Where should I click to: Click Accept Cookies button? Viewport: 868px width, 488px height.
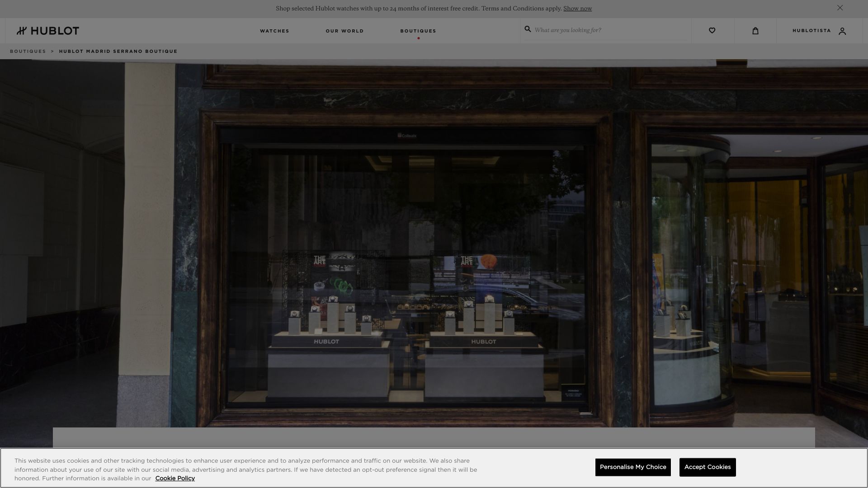click(x=708, y=467)
